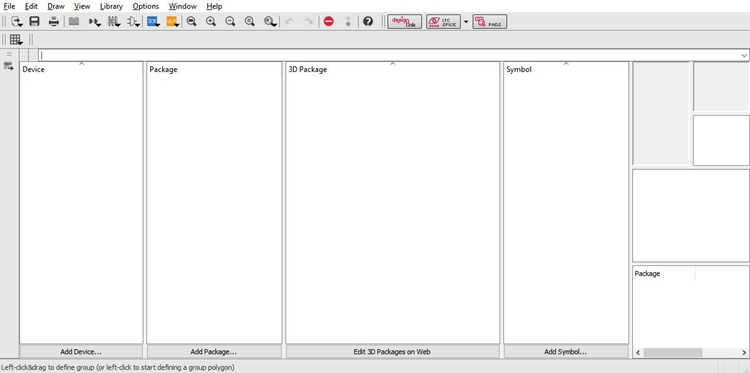
Task: Click the zoom-to-fit magnifier icon
Action: tap(192, 22)
